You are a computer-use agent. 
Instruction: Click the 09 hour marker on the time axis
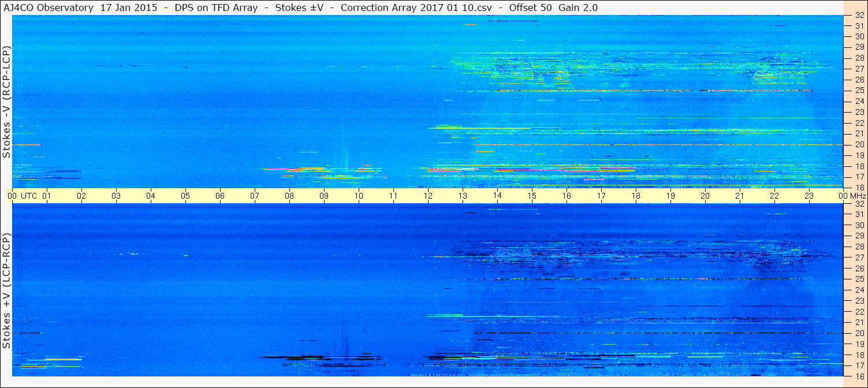click(324, 196)
